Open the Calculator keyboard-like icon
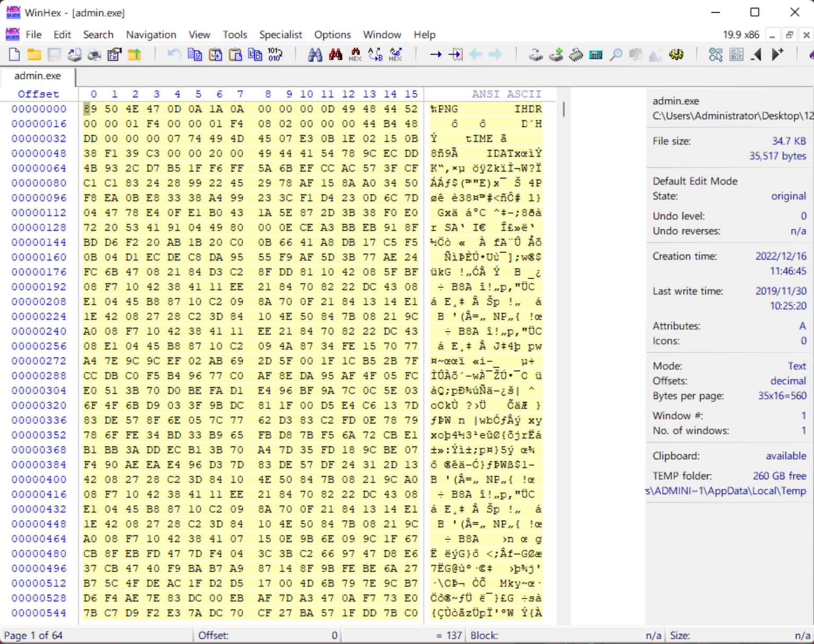Viewport: 814px width, 644px height. [596, 54]
